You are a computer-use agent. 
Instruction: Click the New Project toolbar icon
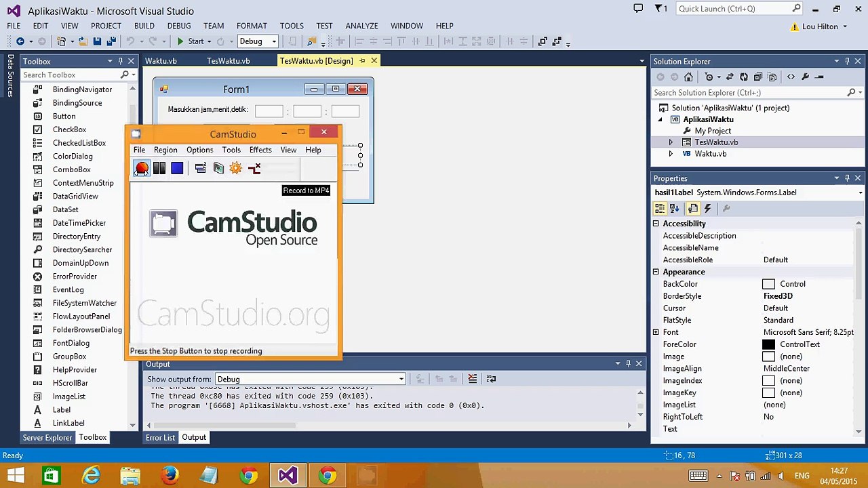click(x=62, y=41)
